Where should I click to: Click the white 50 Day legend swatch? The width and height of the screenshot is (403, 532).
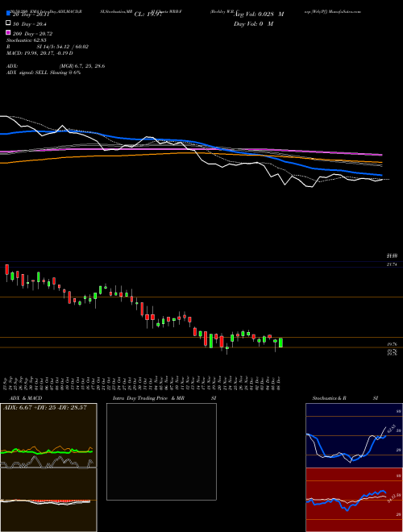pos(8,23)
